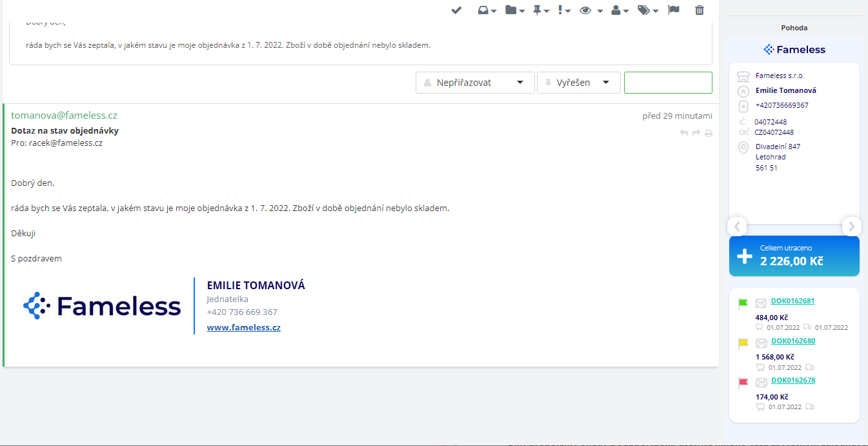Go to previous contact card arrow

[737, 227]
